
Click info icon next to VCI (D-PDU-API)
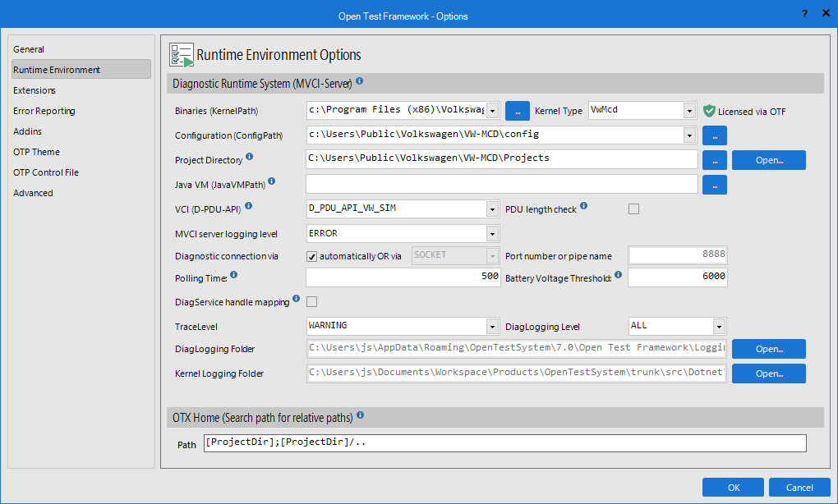247,205
